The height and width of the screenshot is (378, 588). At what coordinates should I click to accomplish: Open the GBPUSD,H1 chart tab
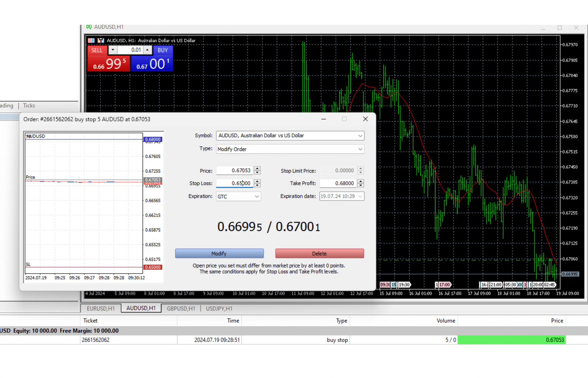181,309
